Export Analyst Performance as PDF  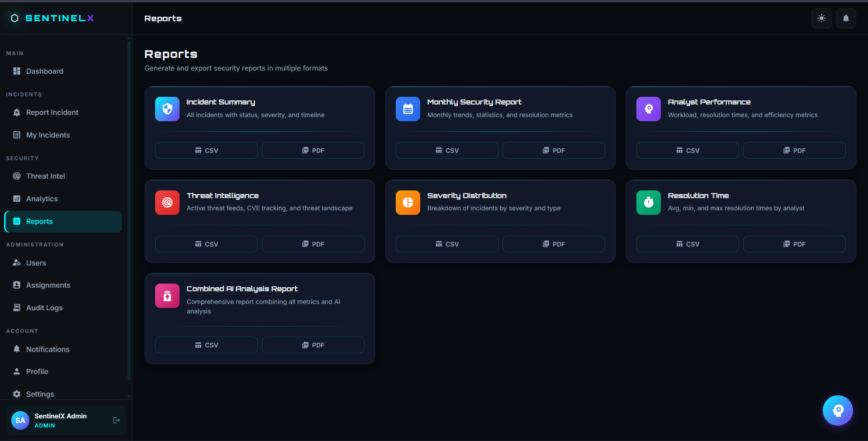[794, 151]
